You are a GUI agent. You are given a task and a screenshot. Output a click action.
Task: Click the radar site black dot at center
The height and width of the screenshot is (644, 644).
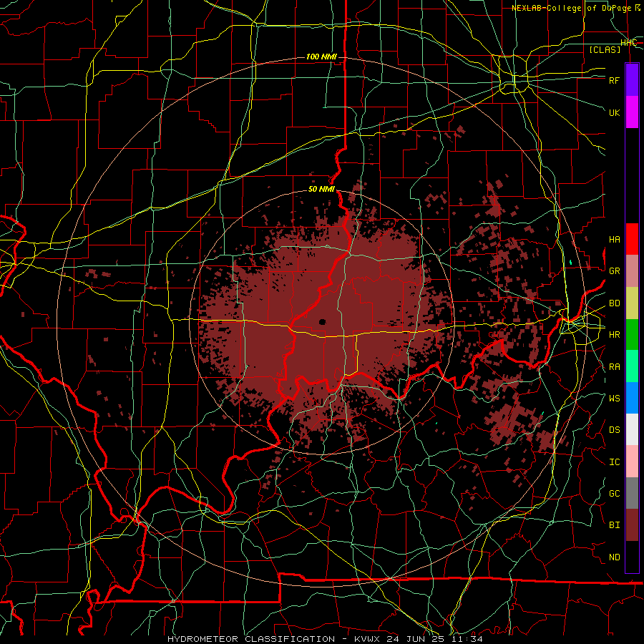click(x=322, y=321)
